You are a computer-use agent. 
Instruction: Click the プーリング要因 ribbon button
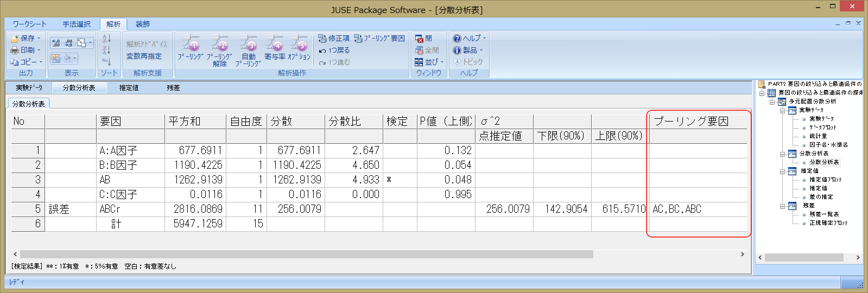[x=379, y=39]
